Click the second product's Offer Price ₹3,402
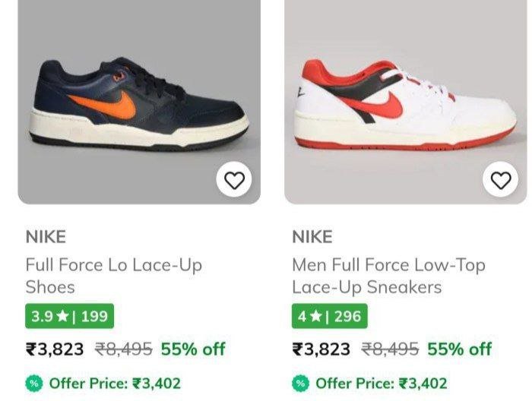532x401 pixels. (x=382, y=383)
